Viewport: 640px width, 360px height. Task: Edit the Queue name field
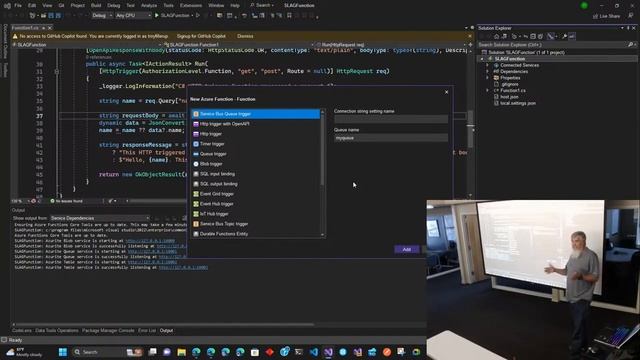tap(391, 138)
